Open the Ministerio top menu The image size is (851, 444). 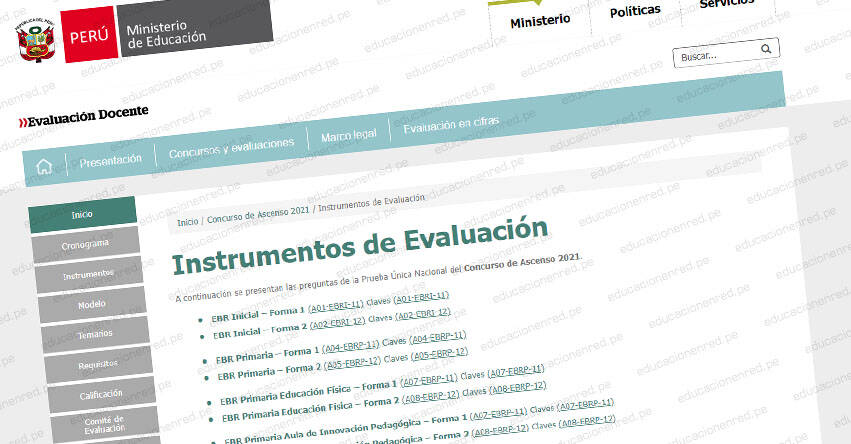click(x=540, y=22)
